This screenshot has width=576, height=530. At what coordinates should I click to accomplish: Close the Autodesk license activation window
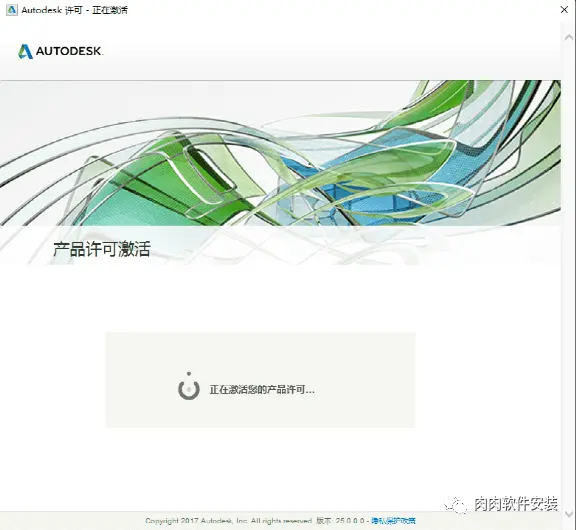point(564,10)
